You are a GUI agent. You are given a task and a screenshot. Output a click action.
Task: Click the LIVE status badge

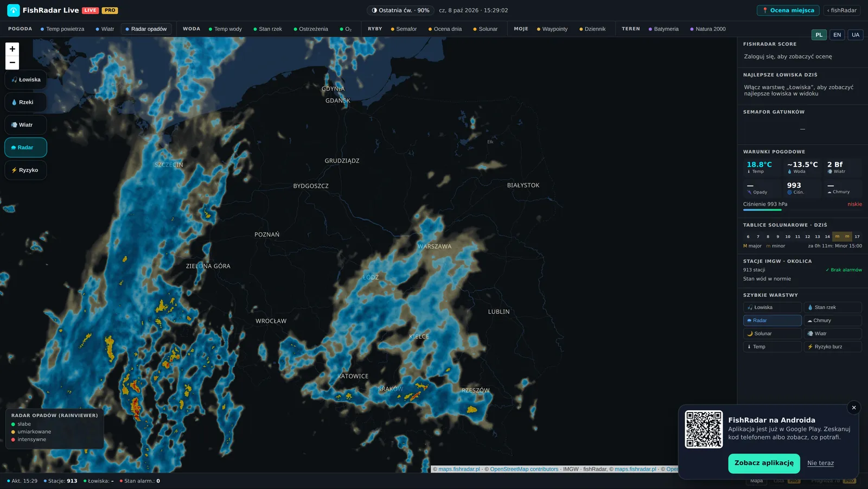90,10
